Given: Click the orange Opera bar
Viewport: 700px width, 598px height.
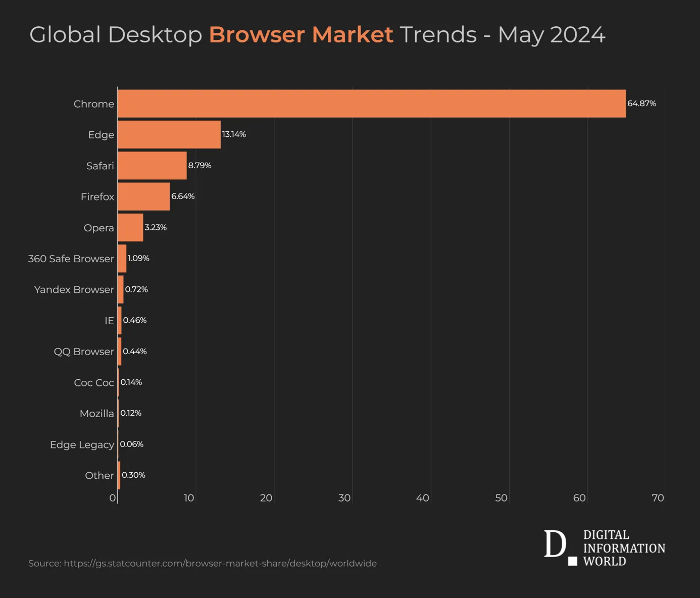Looking at the screenshot, I should click(x=130, y=228).
